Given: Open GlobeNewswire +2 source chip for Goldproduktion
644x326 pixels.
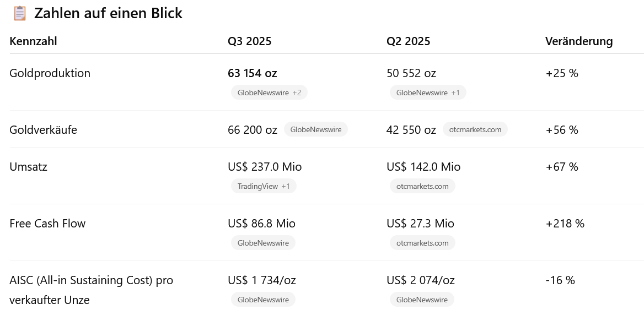Looking at the screenshot, I should pos(269,93).
